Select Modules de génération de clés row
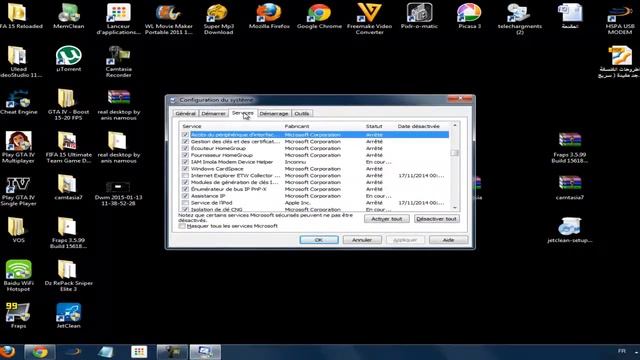 pyautogui.click(x=315, y=182)
